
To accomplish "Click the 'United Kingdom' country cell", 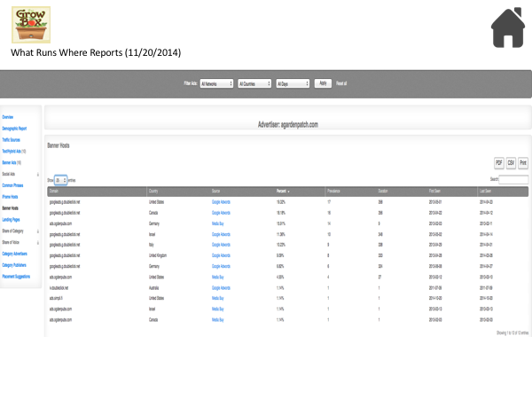I will pos(158,255).
